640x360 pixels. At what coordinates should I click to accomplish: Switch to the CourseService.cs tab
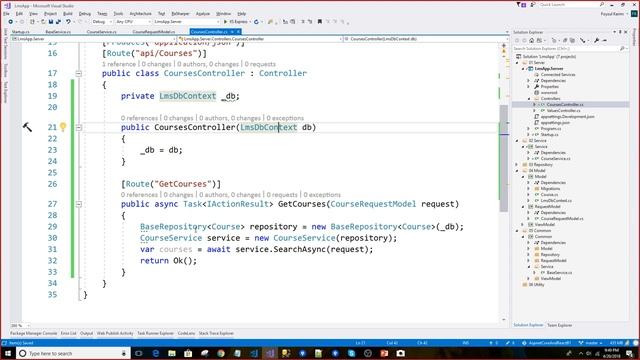(102, 31)
